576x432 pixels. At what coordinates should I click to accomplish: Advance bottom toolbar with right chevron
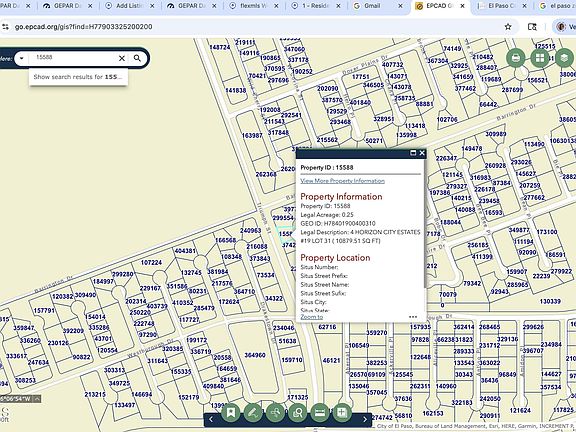tap(365, 419)
